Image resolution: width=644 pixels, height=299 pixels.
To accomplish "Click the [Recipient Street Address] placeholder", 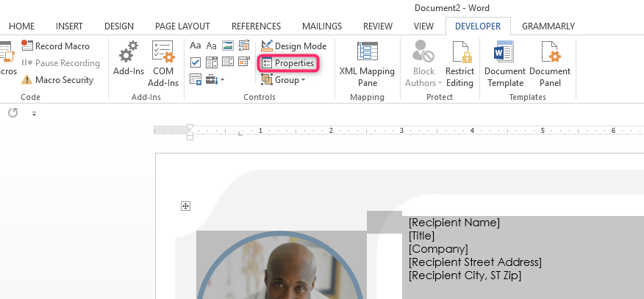I will [x=475, y=262].
